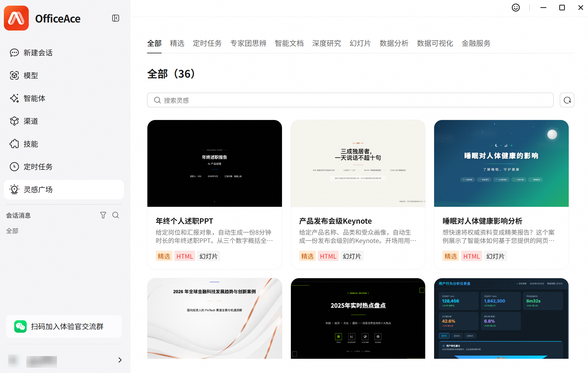
Task: Click the 全部（36）heading
Action: click(171, 74)
